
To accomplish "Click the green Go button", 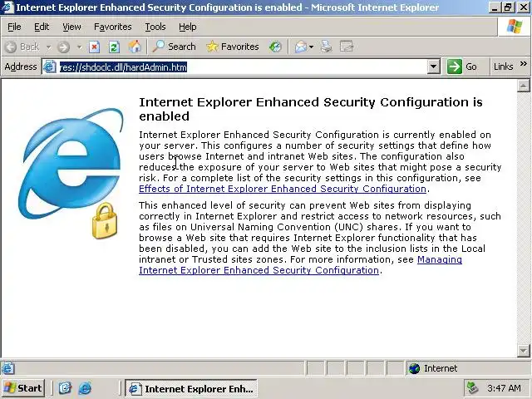I will 462,66.
